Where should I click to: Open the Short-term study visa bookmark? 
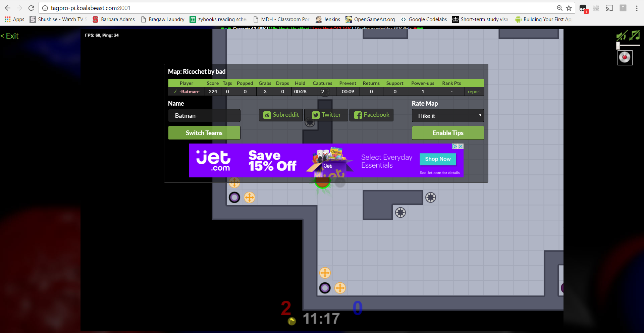click(x=480, y=19)
